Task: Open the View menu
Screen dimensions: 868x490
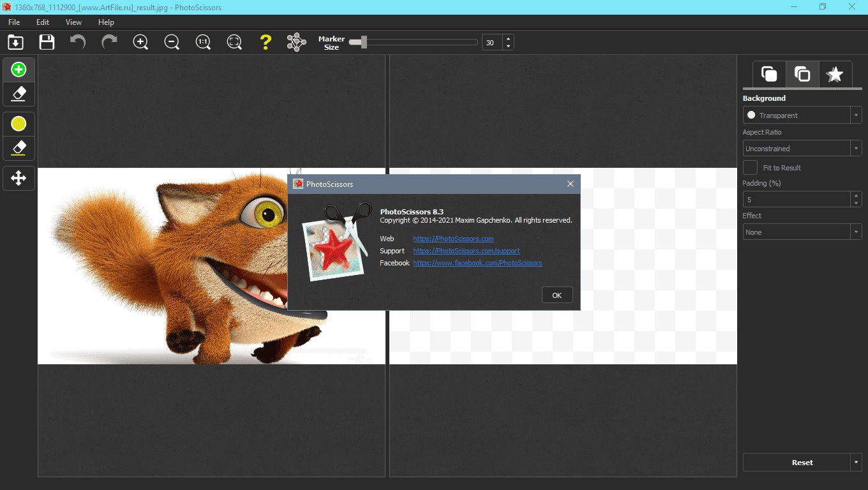Action: [x=73, y=22]
